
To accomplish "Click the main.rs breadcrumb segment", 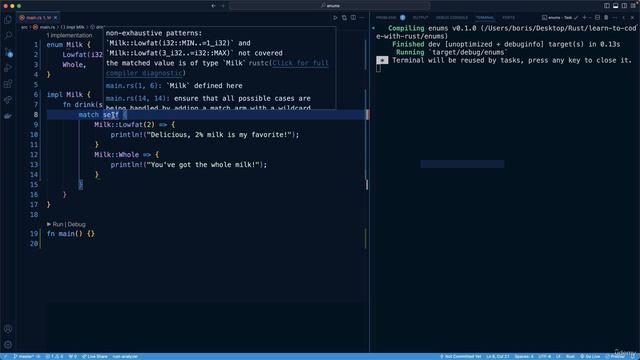I will pyautogui.click(x=44, y=27).
